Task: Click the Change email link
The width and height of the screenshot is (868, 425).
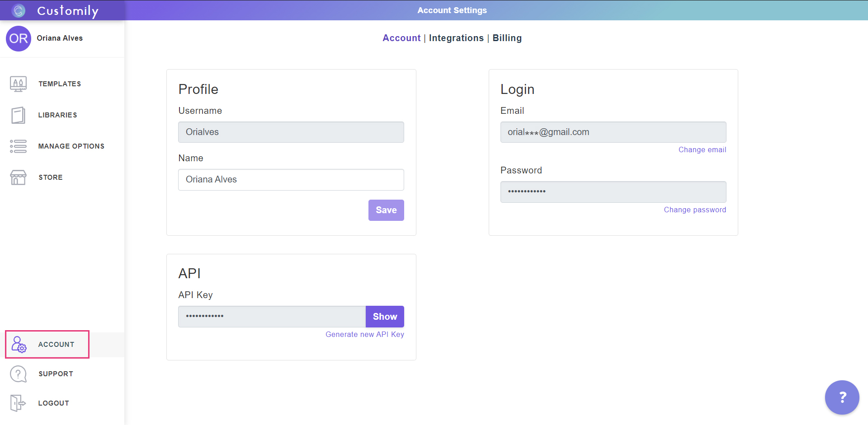Action: point(702,150)
